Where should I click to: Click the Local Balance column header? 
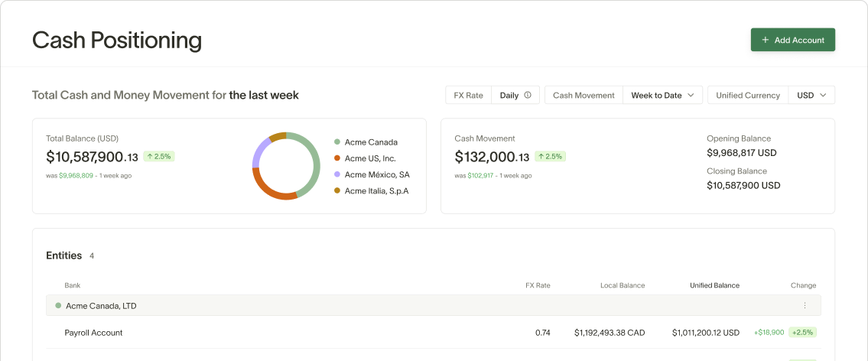click(623, 286)
